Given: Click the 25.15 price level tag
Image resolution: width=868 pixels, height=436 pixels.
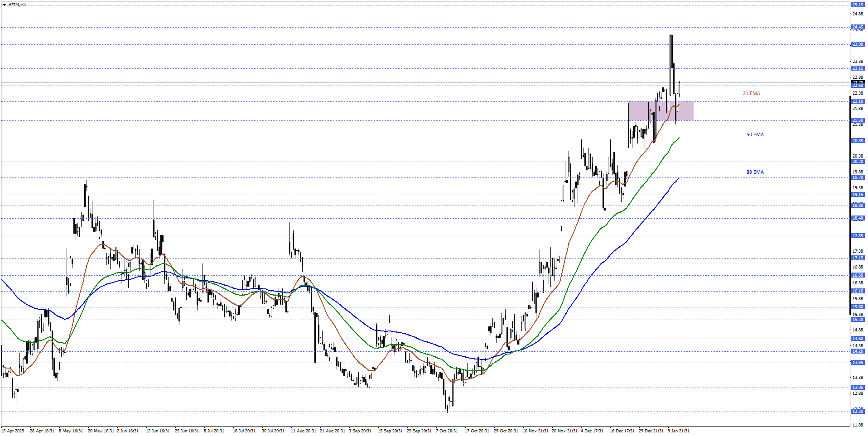Looking at the screenshot, I should pyautogui.click(x=858, y=5).
